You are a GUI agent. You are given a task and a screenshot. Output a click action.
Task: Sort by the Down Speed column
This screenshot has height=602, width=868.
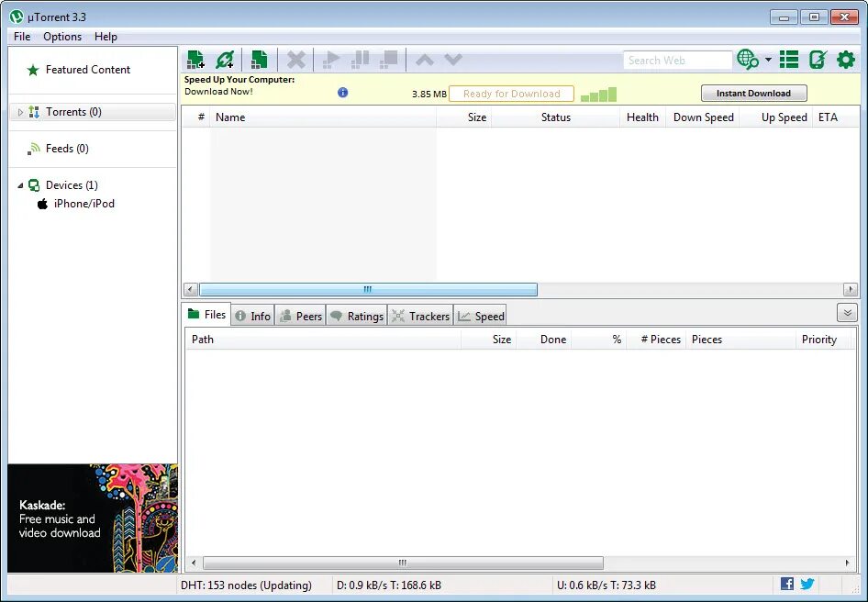point(703,117)
